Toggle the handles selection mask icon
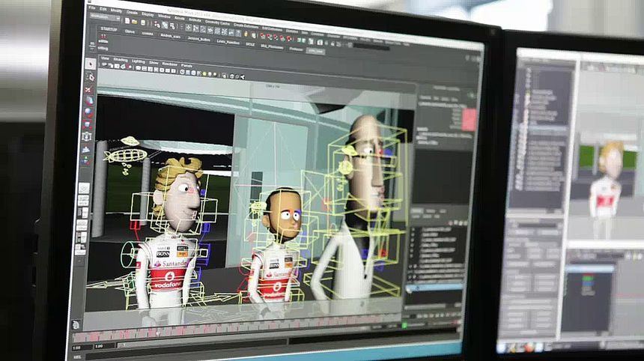The width and height of the screenshot is (644, 361). pos(189,28)
